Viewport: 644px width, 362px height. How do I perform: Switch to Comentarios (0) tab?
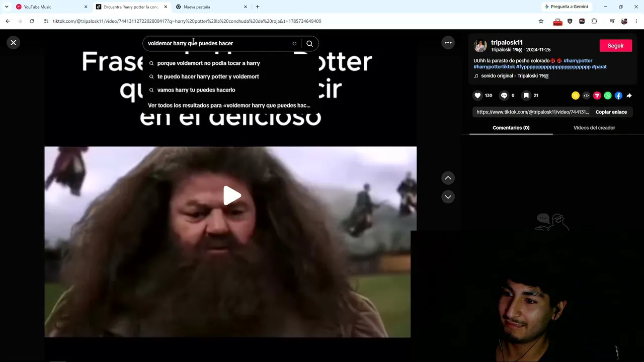(511, 128)
